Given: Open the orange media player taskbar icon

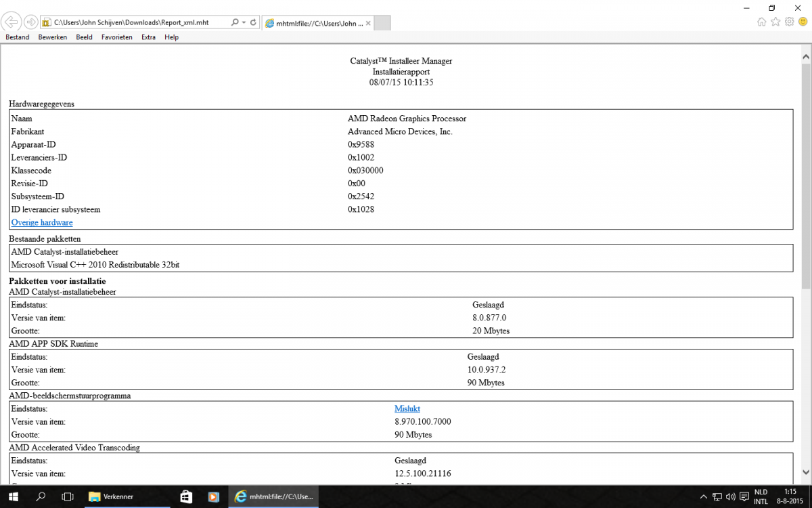Looking at the screenshot, I should (x=213, y=496).
